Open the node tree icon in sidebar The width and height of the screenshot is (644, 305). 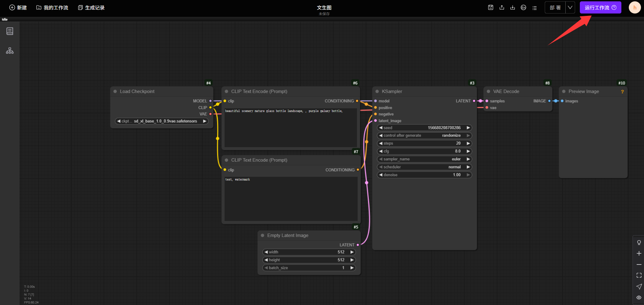(x=10, y=51)
